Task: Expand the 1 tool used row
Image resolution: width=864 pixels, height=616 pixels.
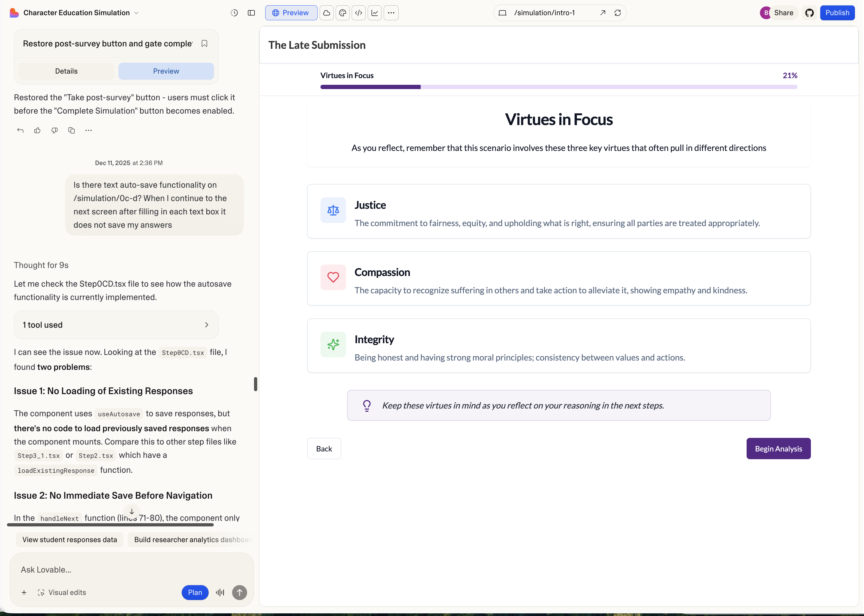Action: tap(116, 325)
